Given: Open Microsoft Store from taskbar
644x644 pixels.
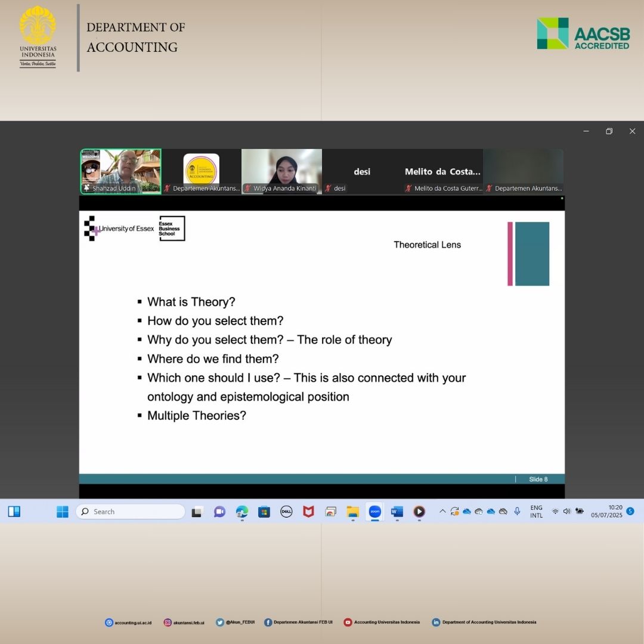Looking at the screenshot, I should tap(264, 512).
